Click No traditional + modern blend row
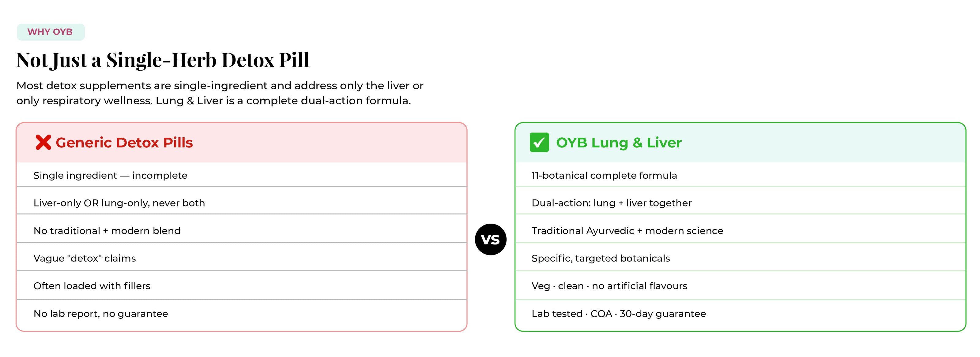The width and height of the screenshot is (980, 357). pyautogui.click(x=242, y=230)
